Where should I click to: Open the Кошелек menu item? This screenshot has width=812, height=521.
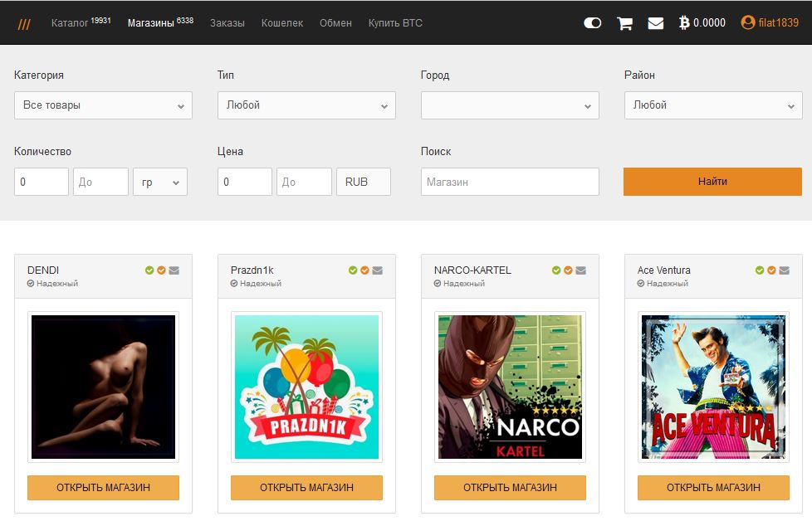[281, 23]
